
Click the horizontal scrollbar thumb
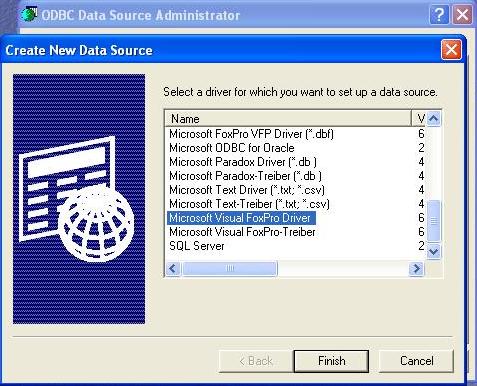[x=230, y=268]
